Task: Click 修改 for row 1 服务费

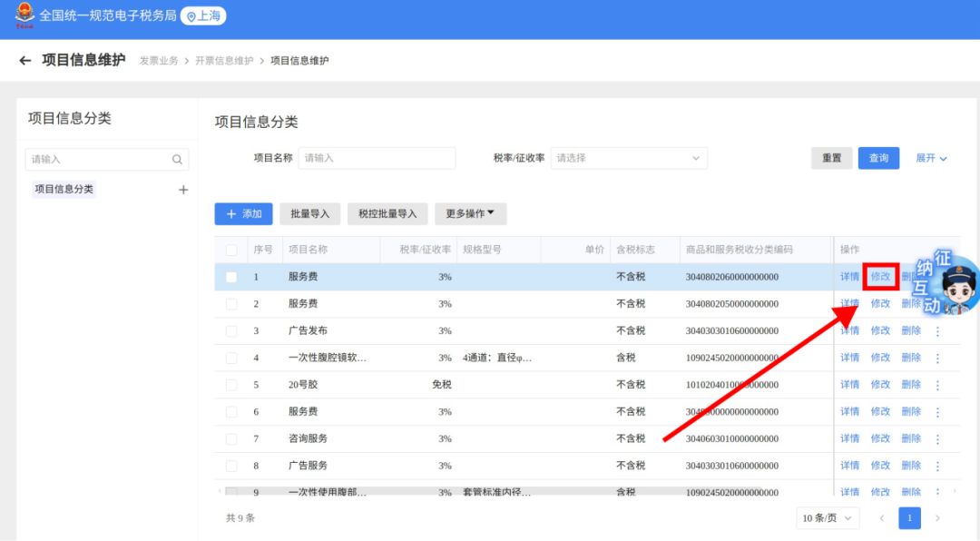Action: click(880, 277)
